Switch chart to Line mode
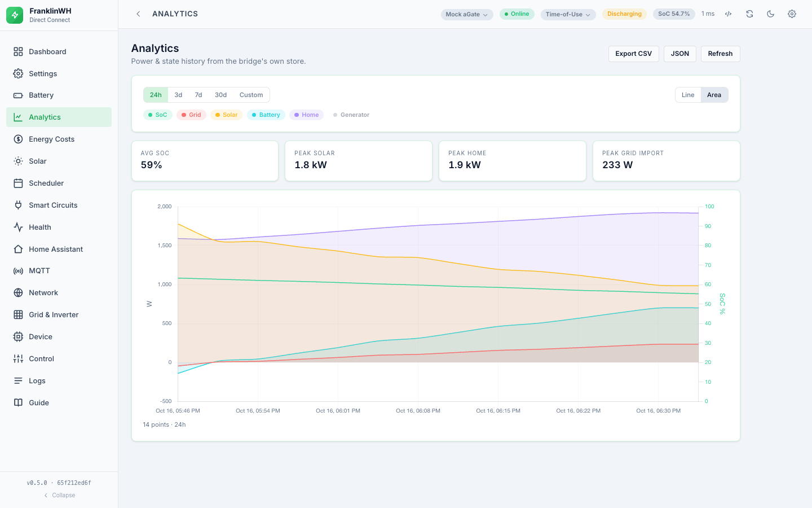 688,95
